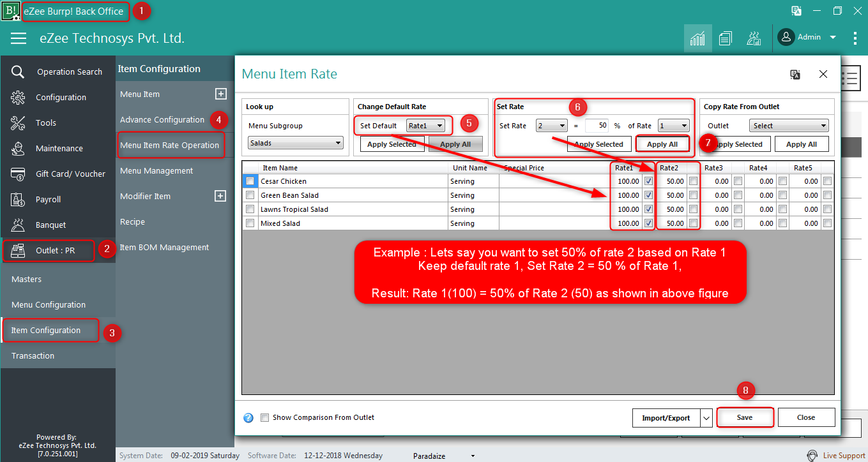Open the Copy Rate Outlet Select dropdown
The height and width of the screenshot is (462, 868).
pyautogui.click(x=789, y=126)
